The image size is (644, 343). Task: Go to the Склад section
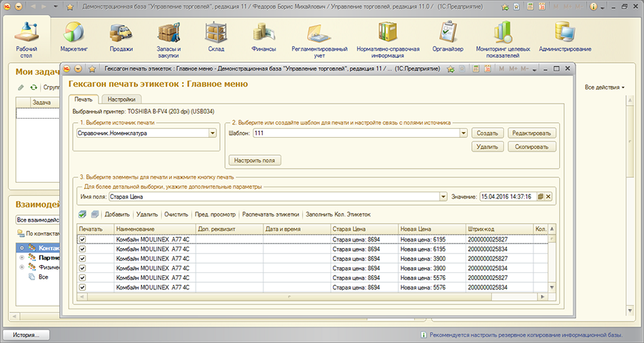point(216,37)
